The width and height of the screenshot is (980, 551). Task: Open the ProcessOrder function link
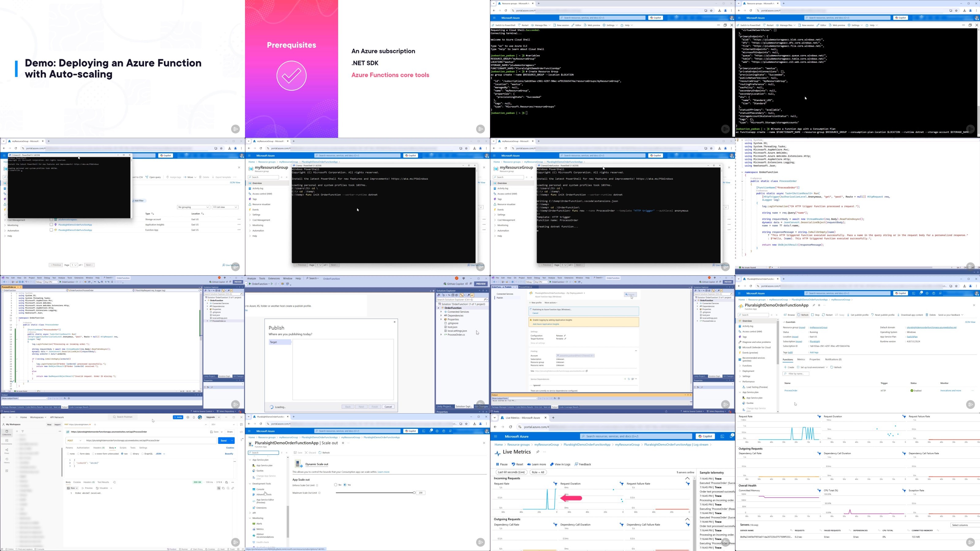[x=790, y=391]
